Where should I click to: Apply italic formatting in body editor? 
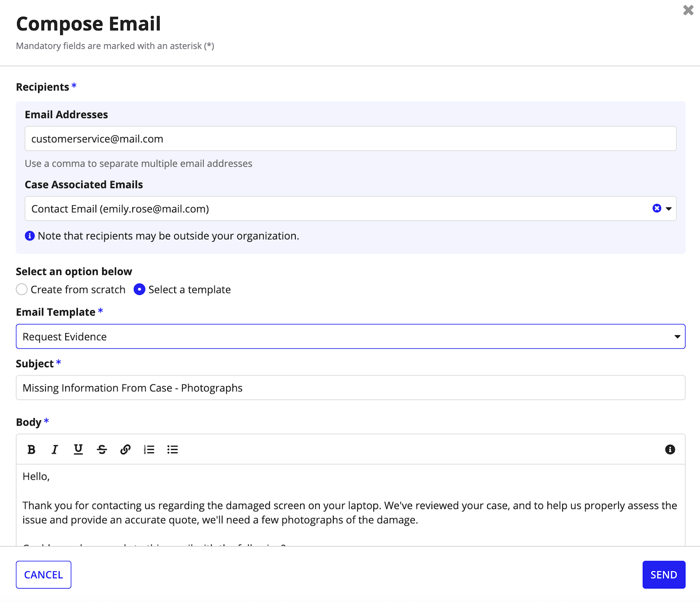[55, 449]
